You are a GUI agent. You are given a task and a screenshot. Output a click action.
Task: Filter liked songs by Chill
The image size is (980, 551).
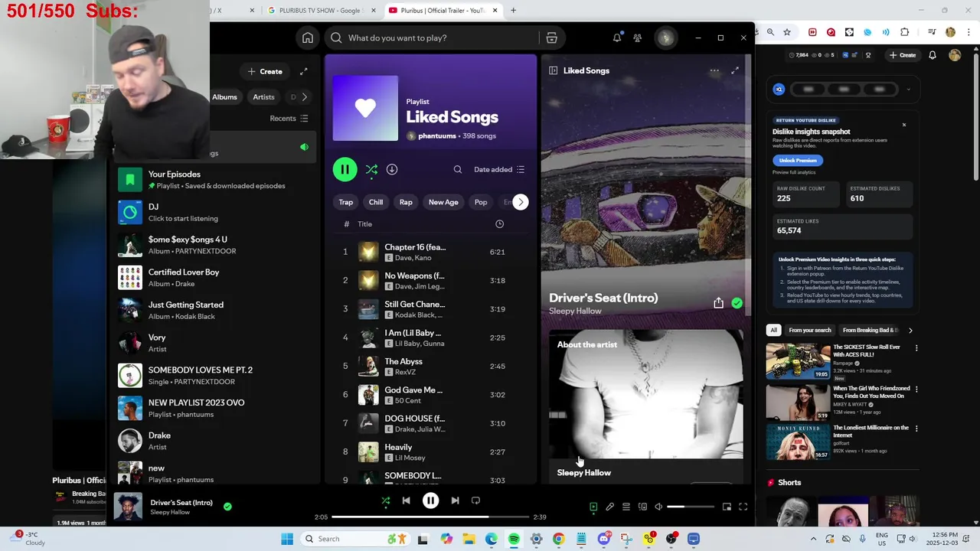tap(376, 202)
